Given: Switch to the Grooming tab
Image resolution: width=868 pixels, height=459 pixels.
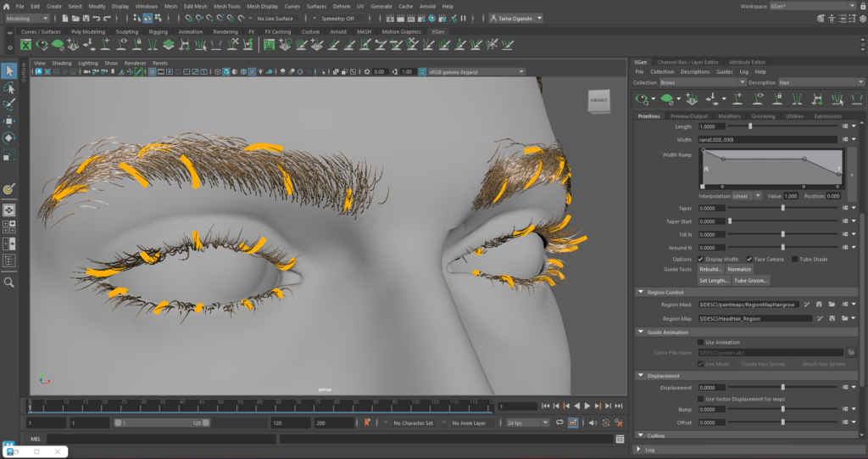Looking at the screenshot, I should [762, 116].
